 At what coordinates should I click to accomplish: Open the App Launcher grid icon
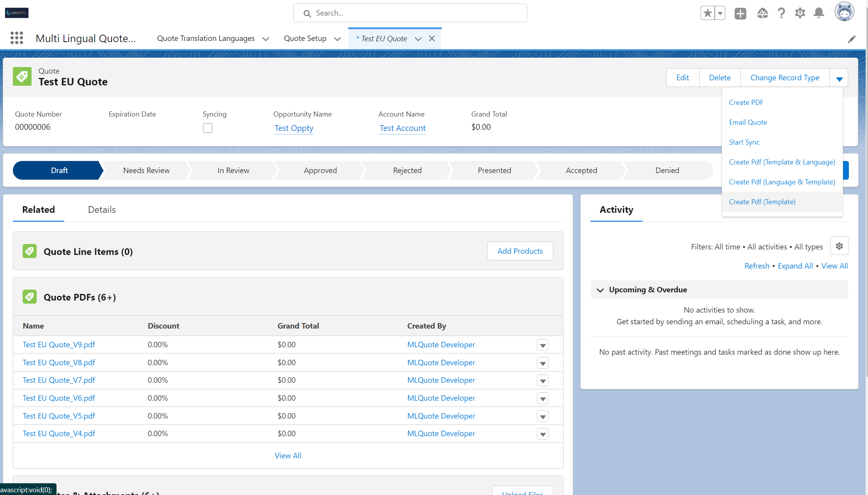click(x=17, y=38)
